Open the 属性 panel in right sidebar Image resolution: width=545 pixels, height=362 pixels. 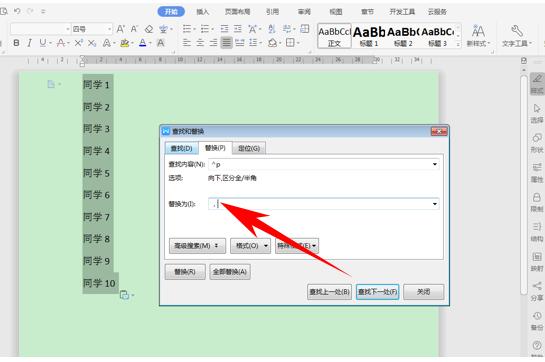coord(537,173)
